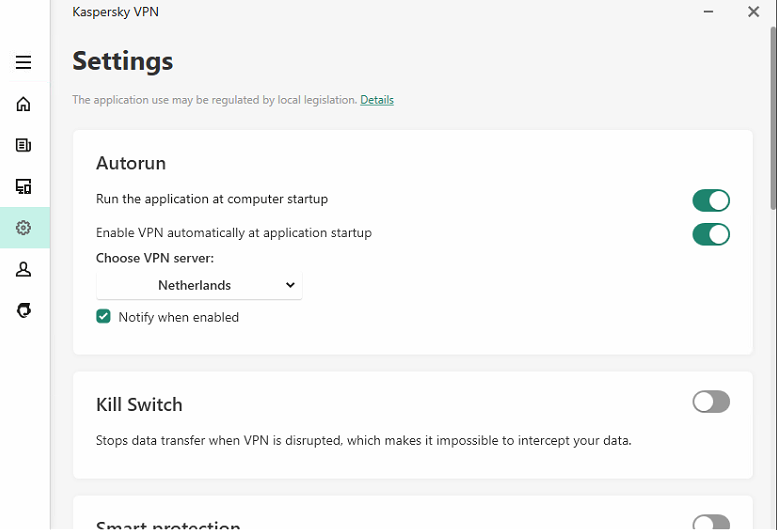Open the account profile icon
Image resolution: width=777 pixels, height=530 pixels.
(x=23, y=269)
